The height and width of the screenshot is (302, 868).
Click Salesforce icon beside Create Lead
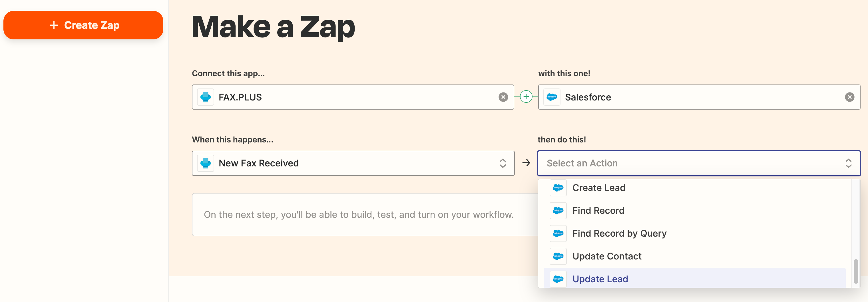coord(558,188)
